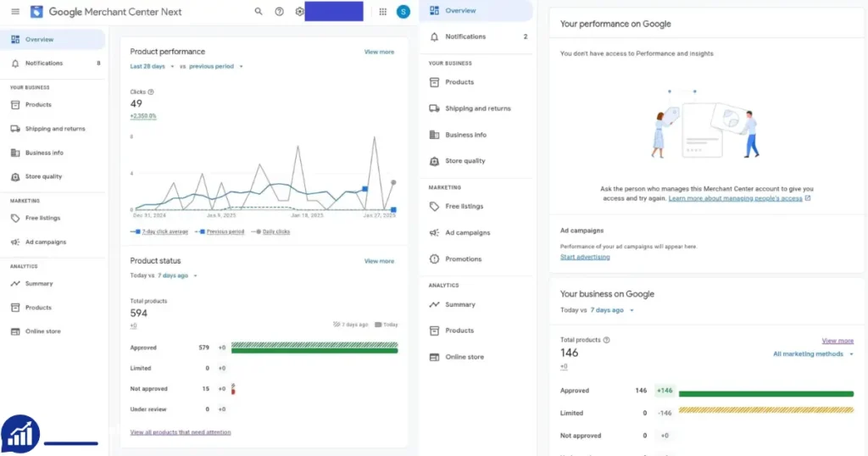Click the truck icon in left-hand sidebar
The width and height of the screenshot is (868, 456).
point(15,129)
